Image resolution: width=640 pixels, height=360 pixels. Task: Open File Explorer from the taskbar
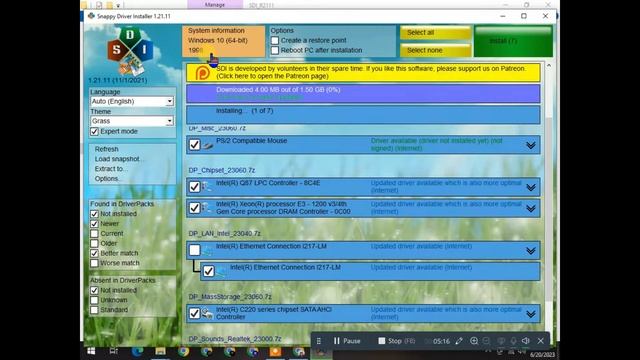tap(160, 351)
